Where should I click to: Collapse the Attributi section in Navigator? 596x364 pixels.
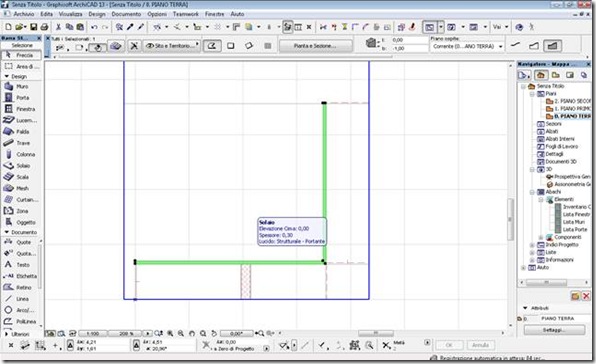[525, 308]
